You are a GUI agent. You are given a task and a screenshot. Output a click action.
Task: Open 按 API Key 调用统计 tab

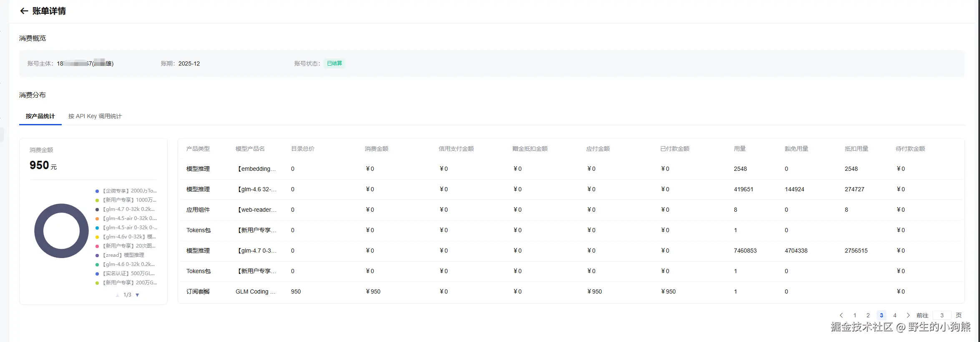(x=95, y=116)
